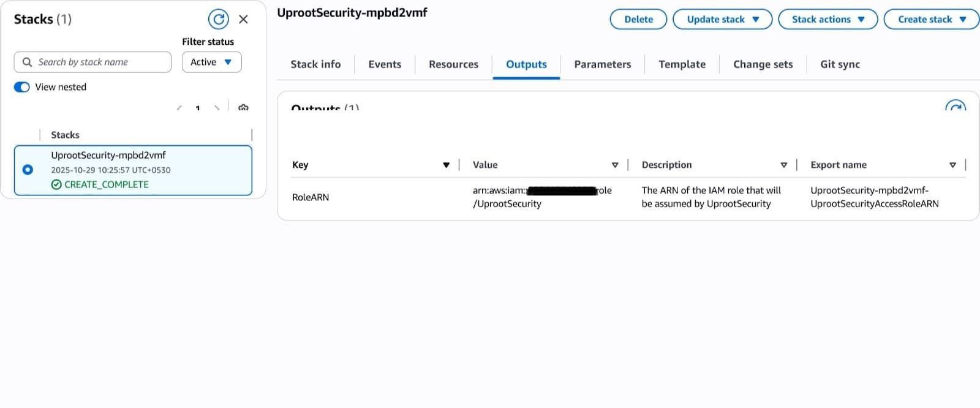Refresh the Stacks list

[219, 19]
